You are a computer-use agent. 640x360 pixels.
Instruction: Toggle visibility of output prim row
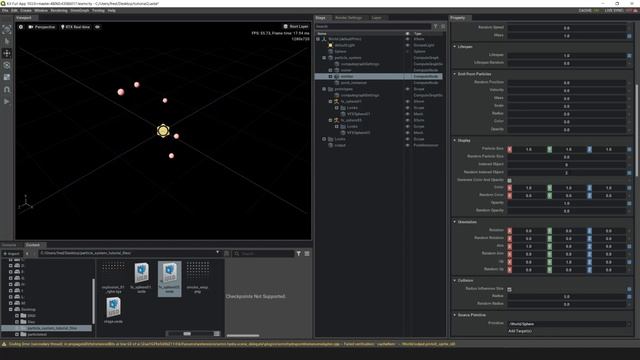(x=407, y=145)
